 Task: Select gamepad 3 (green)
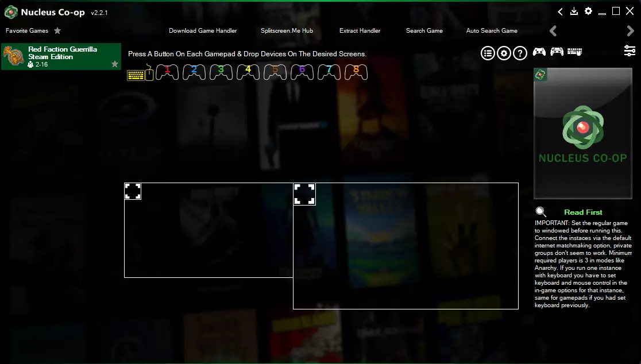click(221, 72)
